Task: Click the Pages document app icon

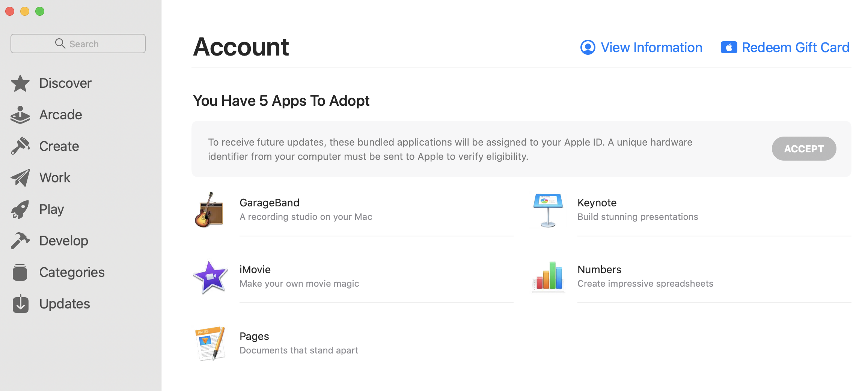Action: (x=210, y=343)
